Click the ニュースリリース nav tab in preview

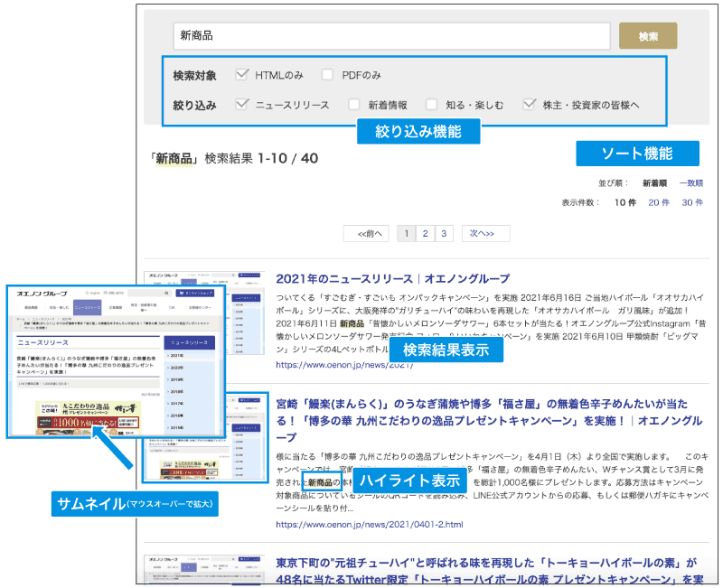[87, 307]
